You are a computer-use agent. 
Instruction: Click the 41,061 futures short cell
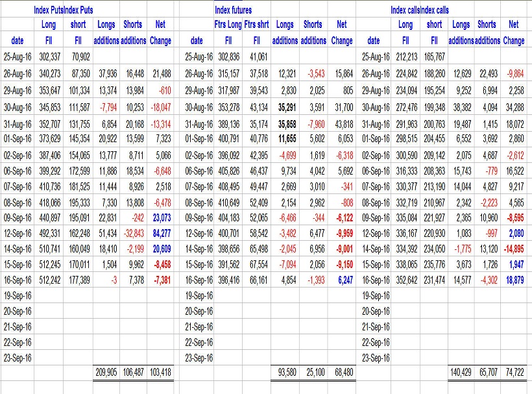(256, 57)
